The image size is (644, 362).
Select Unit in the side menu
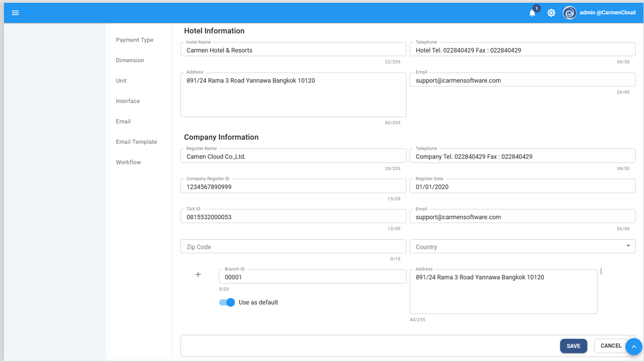point(121,81)
